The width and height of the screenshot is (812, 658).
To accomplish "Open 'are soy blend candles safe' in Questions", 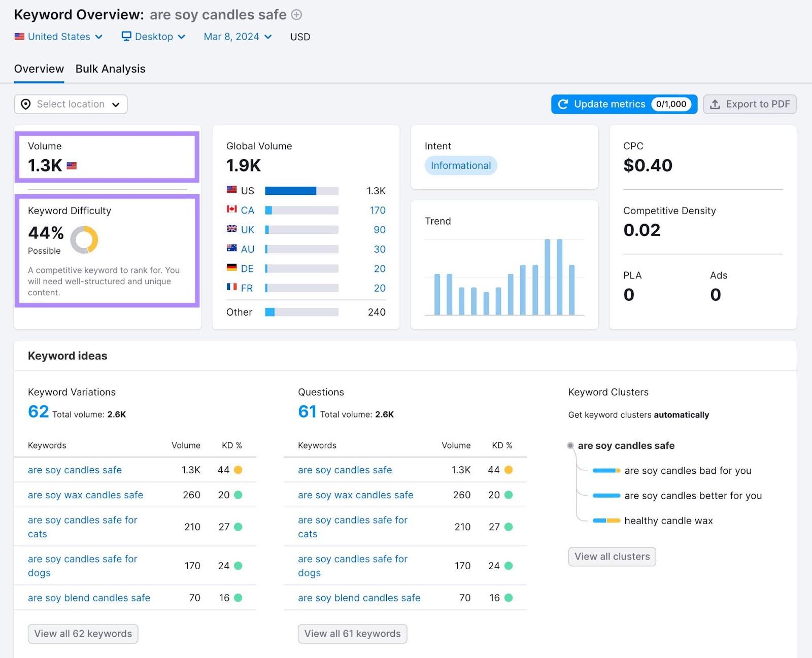I will [359, 598].
